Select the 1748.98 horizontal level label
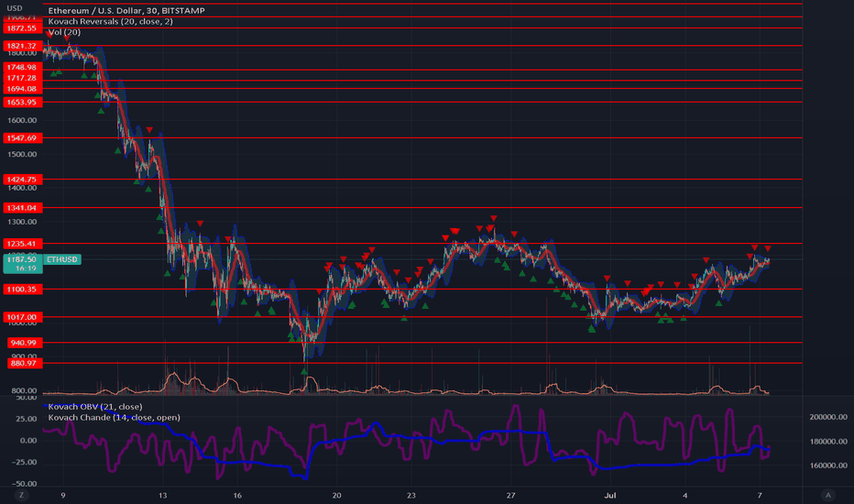 pyautogui.click(x=22, y=67)
